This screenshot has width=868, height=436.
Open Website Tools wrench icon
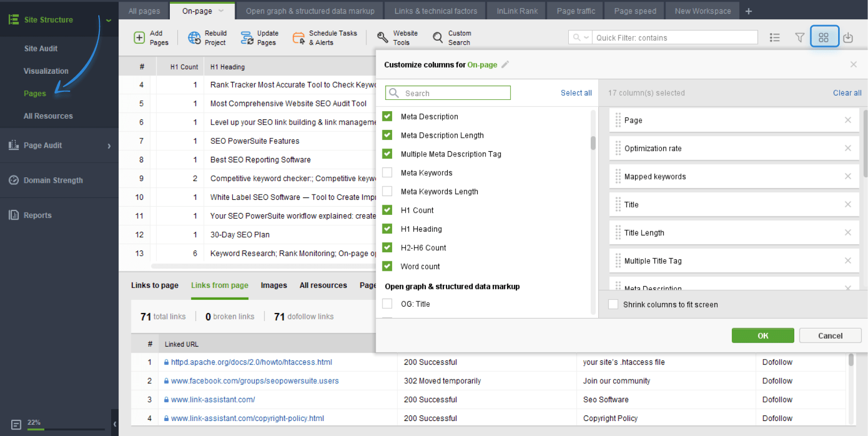click(382, 37)
